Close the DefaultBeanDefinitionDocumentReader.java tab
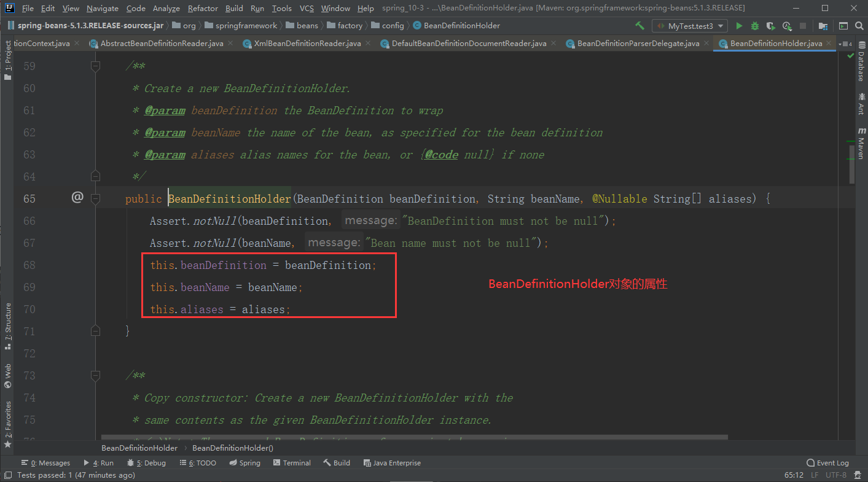This screenshot has width=868, height=482. coord(553,44)
